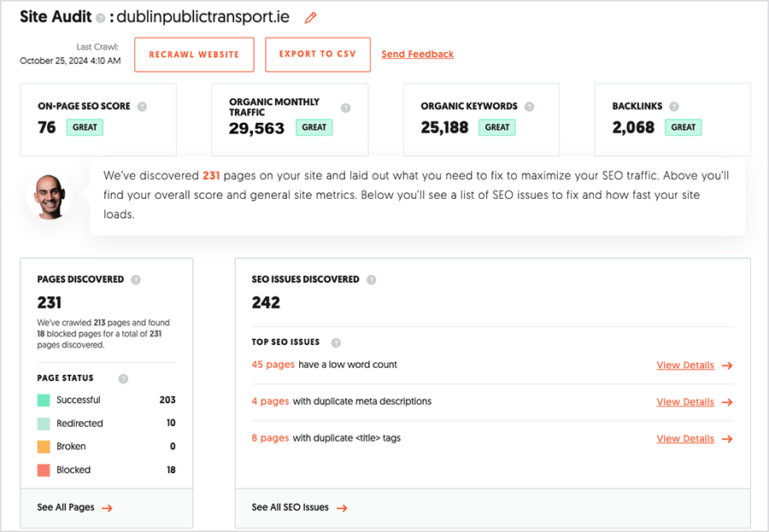Click the 4 pages issue text

pyautogui.click(x=270, y=401)
